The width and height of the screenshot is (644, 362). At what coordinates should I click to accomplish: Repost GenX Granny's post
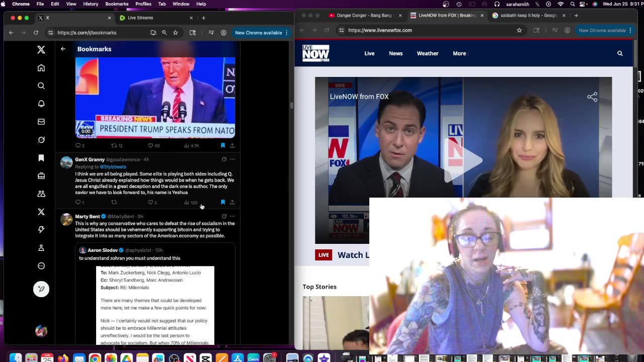114,202
